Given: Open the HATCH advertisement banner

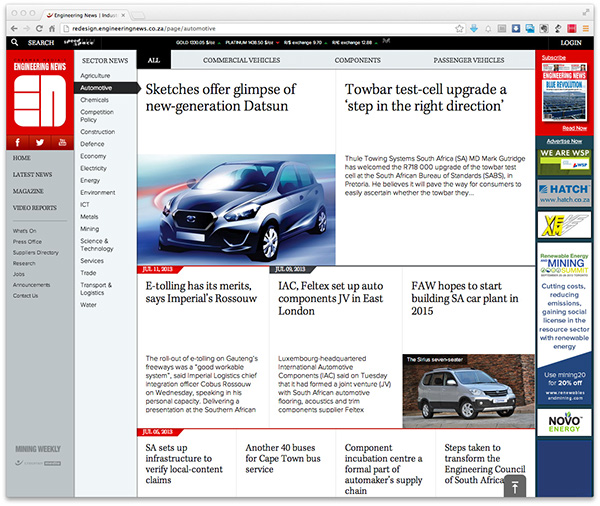Looking at the screenshot, I should (564, 193).
